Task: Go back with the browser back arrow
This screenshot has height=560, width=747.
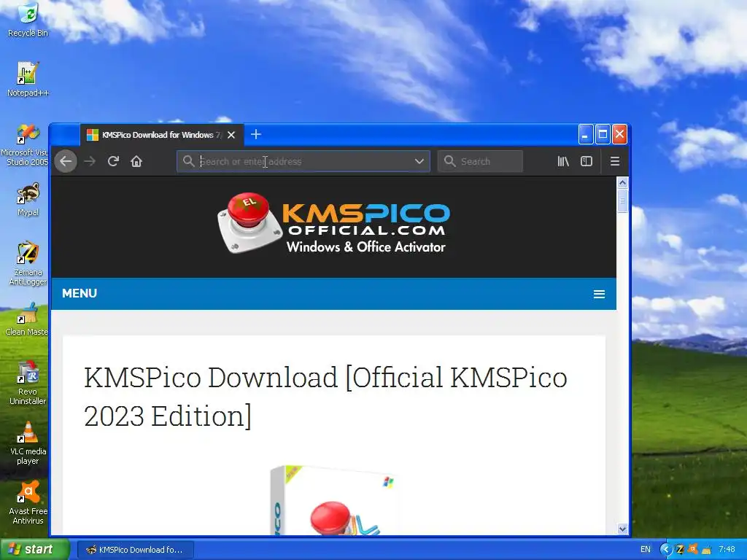Action: [66, 161]
